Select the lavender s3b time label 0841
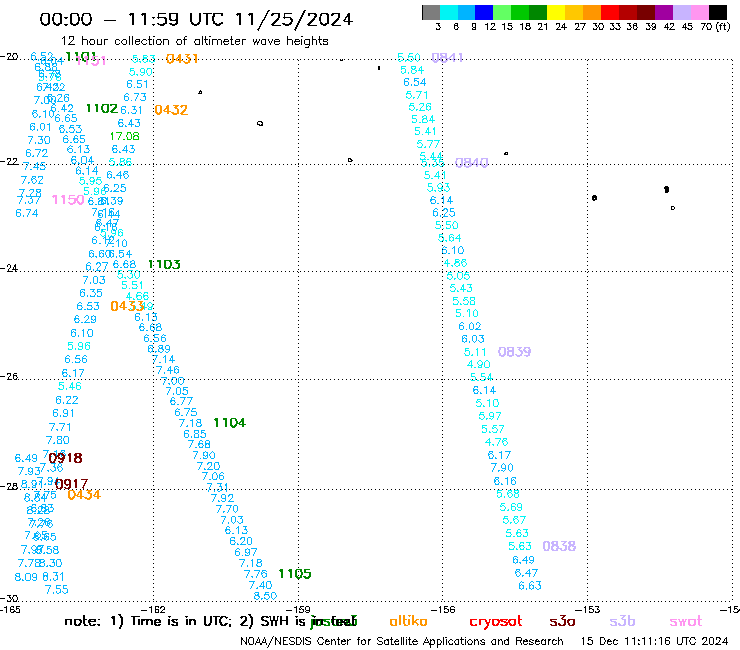This screenshot has width=740, height=650. tap(447, 58)
